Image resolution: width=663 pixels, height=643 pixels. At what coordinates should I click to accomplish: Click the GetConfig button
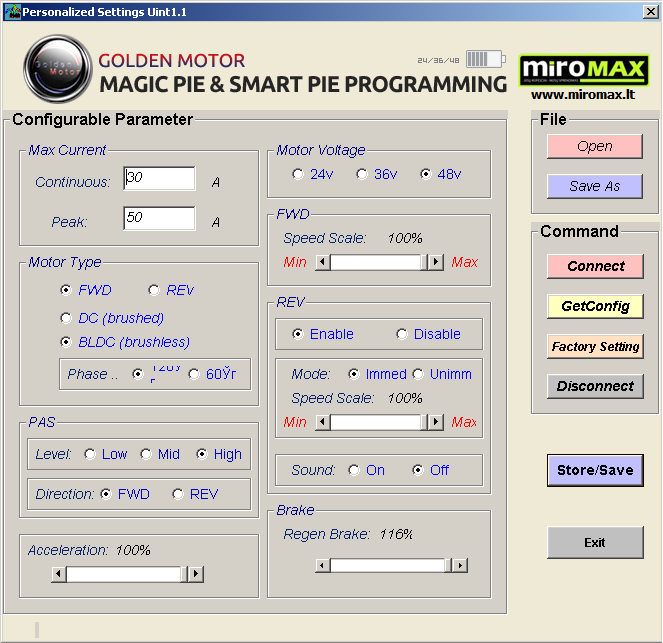(x=594, y=306)
